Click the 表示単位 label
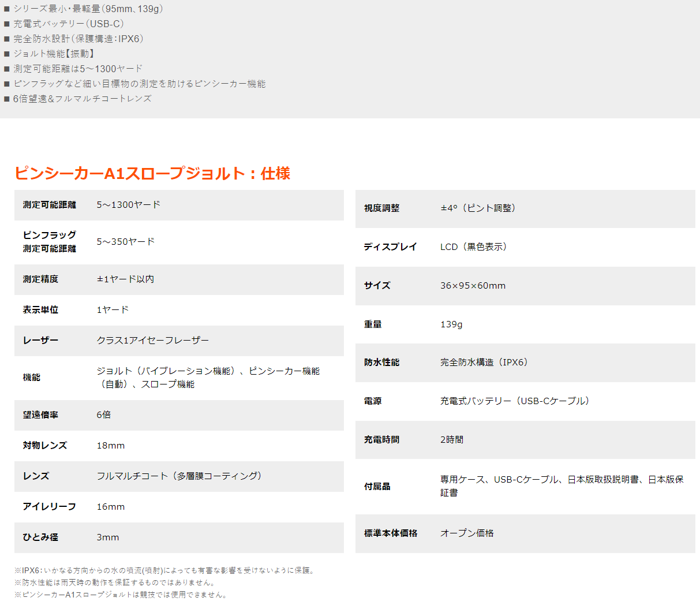700x605 pixels. [40, 310]
